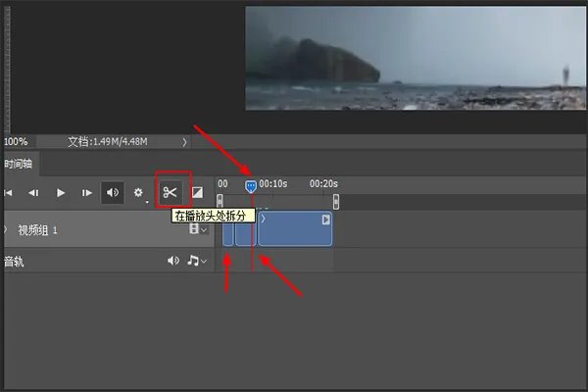Go to the first frame

[9, 193]
